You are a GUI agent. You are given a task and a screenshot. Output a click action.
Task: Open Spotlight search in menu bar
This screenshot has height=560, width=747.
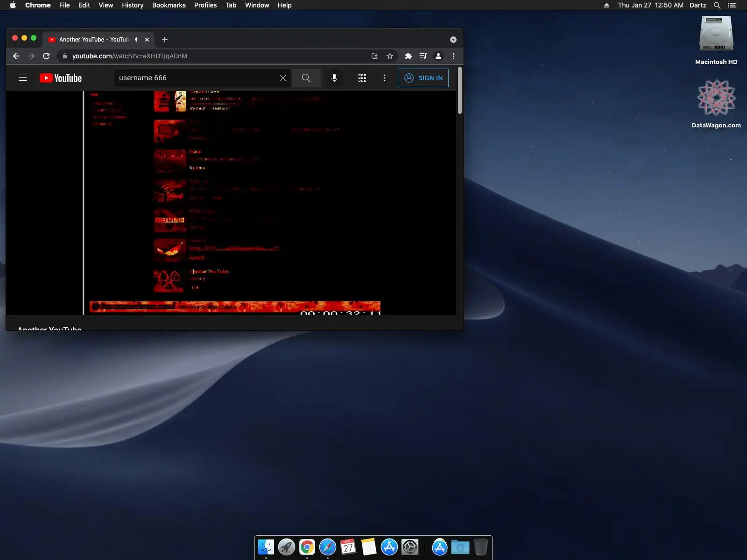(x=717, y=5)
